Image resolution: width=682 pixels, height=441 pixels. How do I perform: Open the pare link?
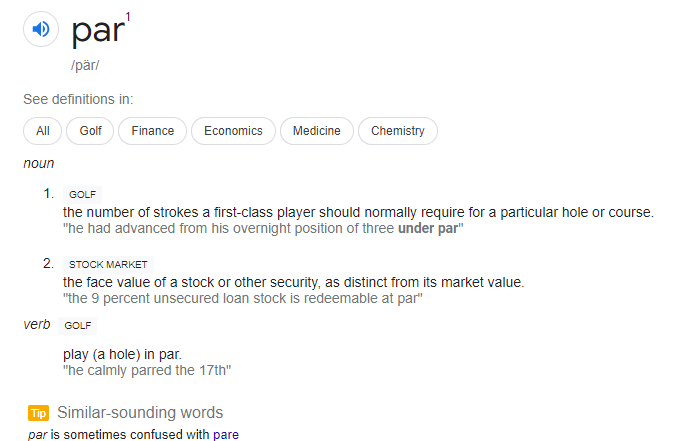(226, 434)
